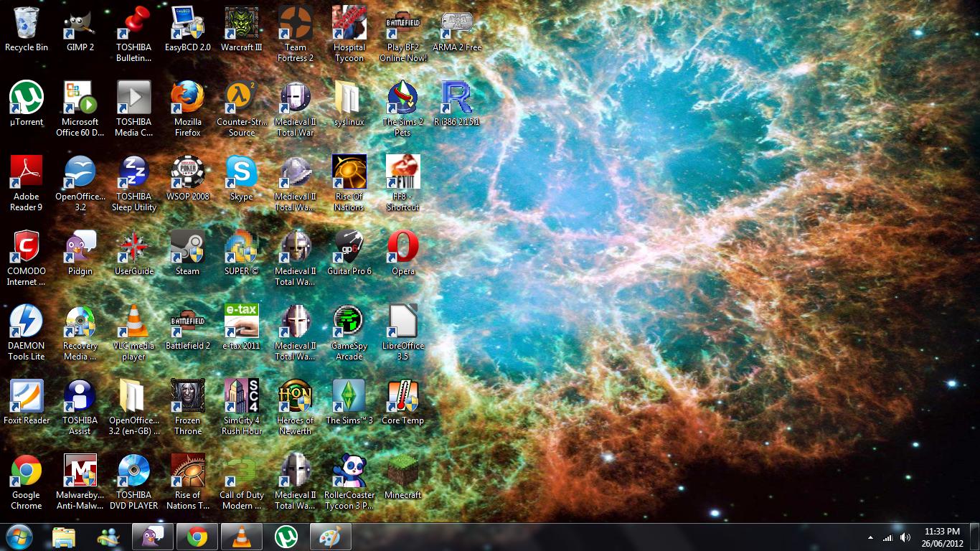Select TOSHIBA Media C... desktop icon

(x=134, y=109)
